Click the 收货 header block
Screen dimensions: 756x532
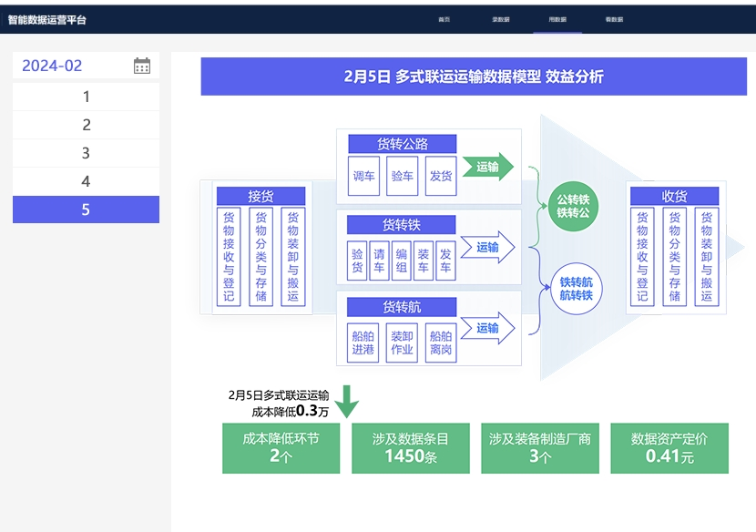tap(674, 196)
